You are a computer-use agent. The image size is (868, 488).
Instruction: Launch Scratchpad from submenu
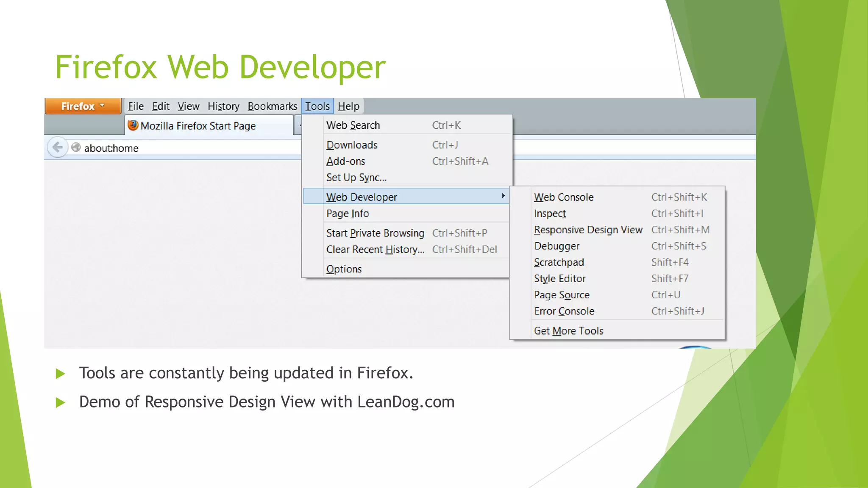[x=617, y=262]
